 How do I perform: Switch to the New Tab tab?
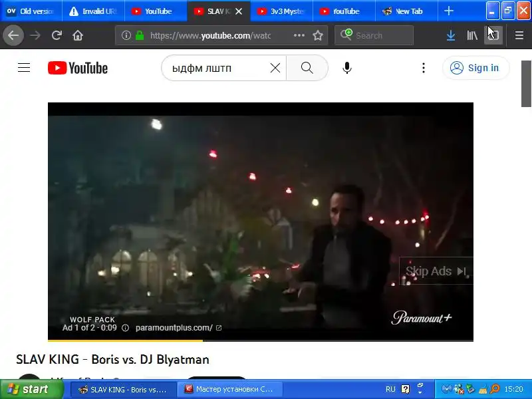click(x=406, y=11)
